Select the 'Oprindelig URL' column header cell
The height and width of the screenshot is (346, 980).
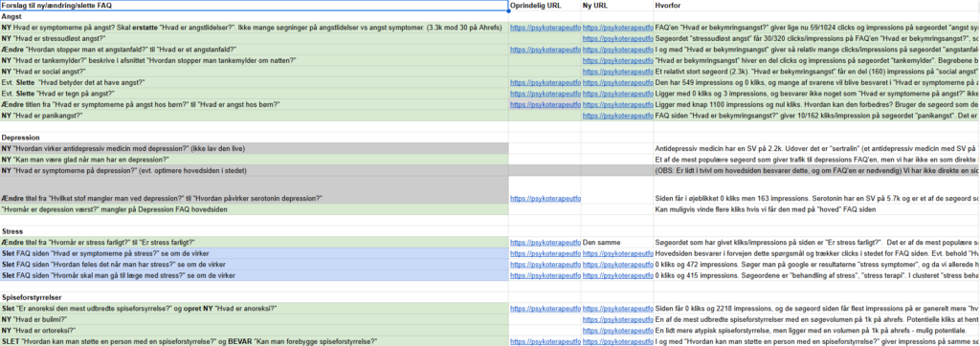coord(545,6)
